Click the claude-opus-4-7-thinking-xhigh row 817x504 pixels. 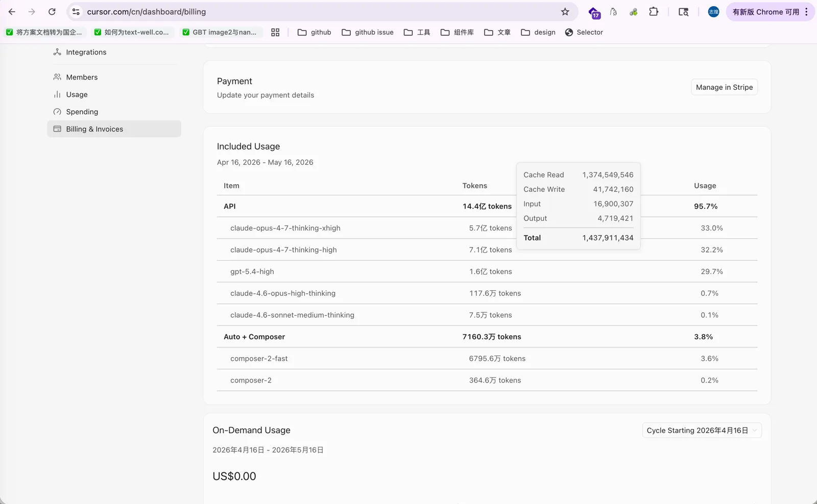(487, 228)
